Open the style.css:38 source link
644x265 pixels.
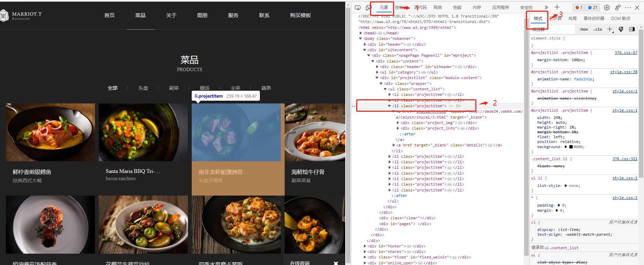(x=624, y=72)
